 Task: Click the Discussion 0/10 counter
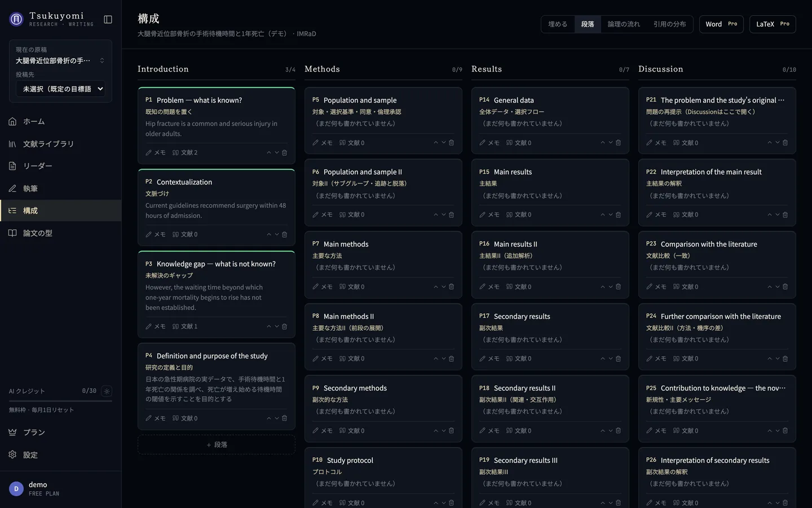coord(789,70)
